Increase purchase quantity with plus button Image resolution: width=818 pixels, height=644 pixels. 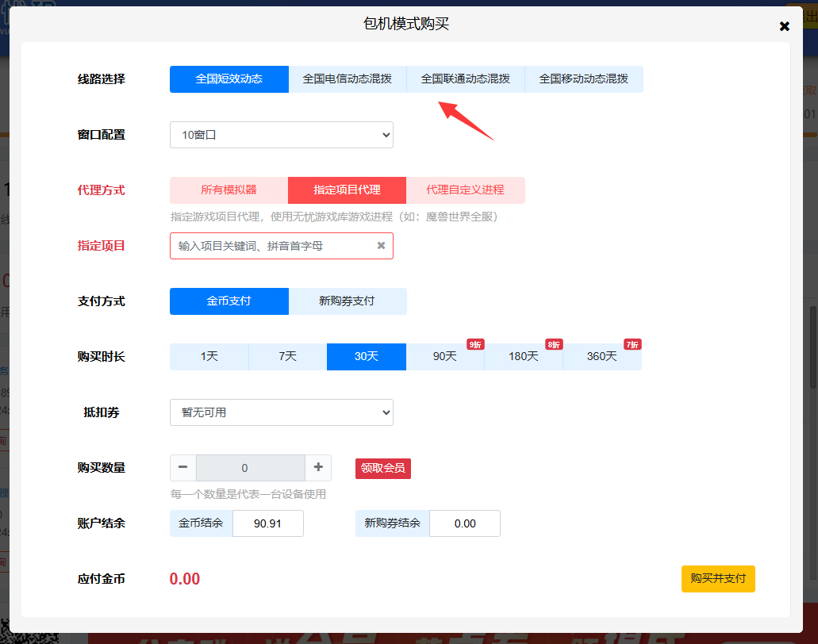[x=318, y=468]
